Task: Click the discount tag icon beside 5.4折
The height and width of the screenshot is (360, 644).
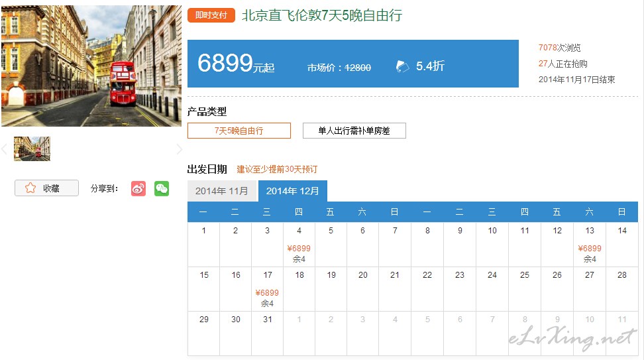Action: click(x=403, y=66)
